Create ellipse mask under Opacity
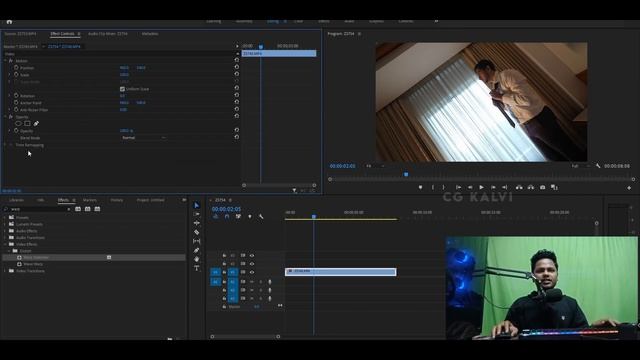Image resolution: width=640 pixels, height=360 pixels. 18,124
